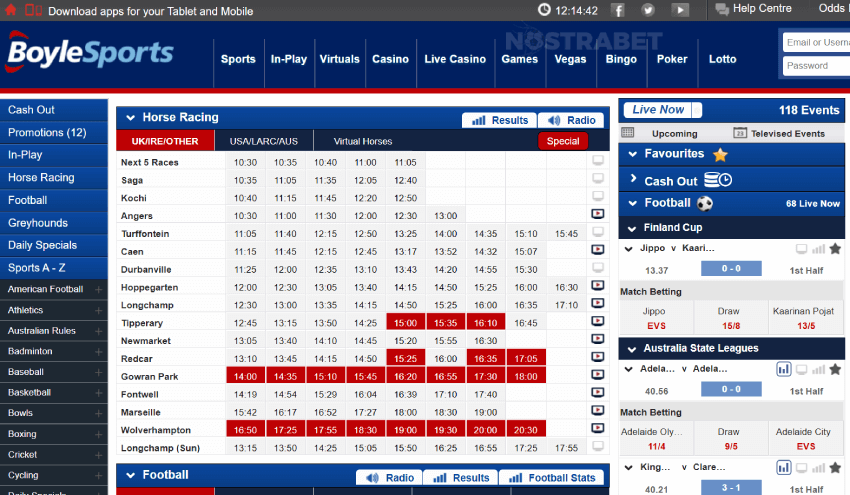The height and width of the screenshot is (495, 850).
Task: Open the Facebook page icon
Action: pyautogui.click(x=618, y=10)
